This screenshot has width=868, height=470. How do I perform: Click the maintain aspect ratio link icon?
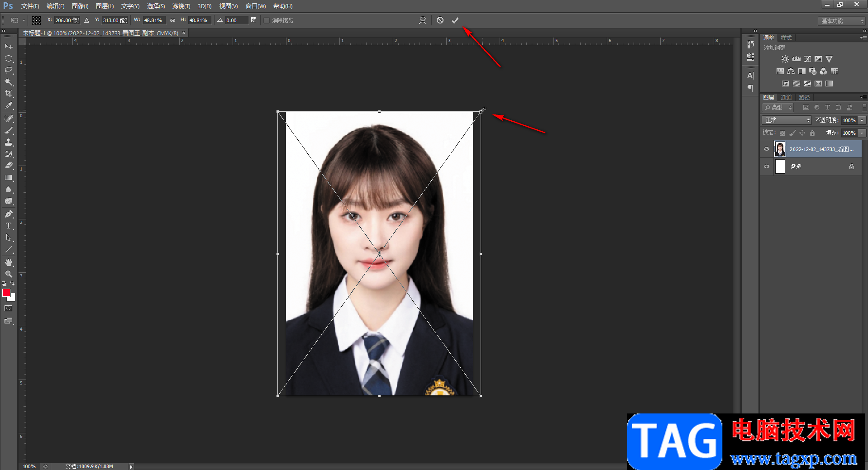point(172,20)
